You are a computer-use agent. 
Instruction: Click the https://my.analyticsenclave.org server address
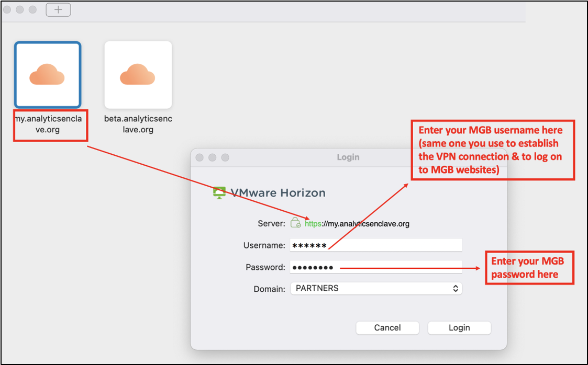click(357, 224)
